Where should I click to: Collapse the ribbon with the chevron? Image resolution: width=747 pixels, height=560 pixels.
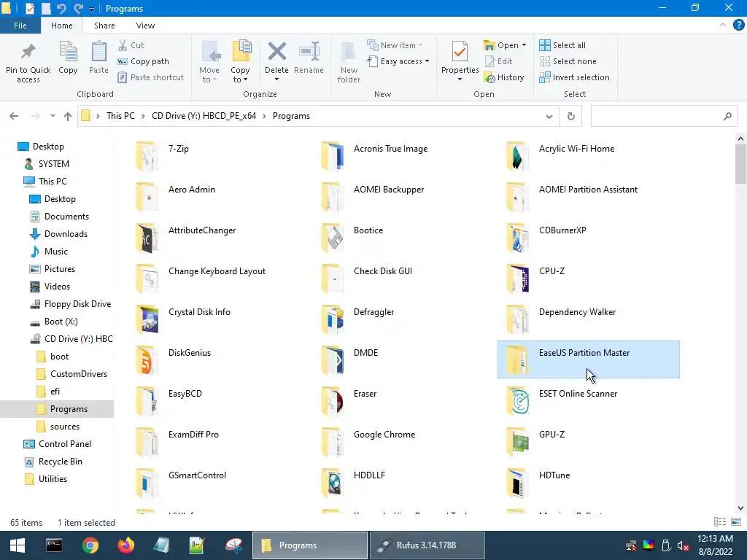point(723,26)
